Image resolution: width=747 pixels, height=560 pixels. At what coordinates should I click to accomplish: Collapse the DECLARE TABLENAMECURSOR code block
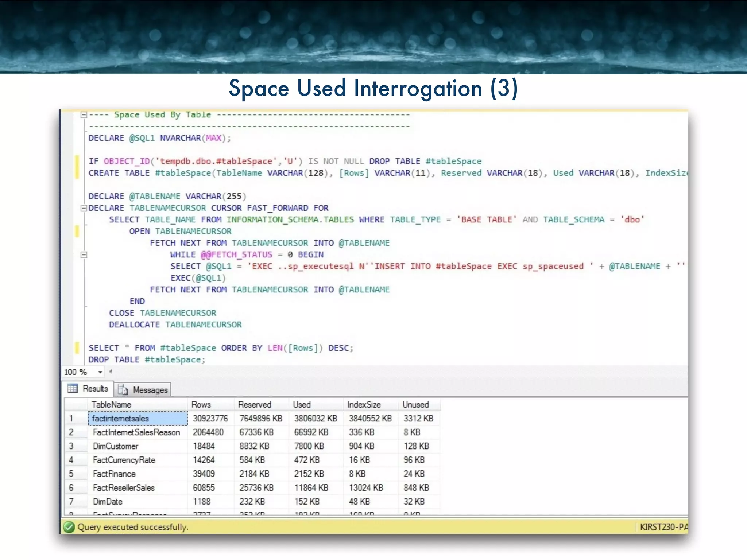84,208
